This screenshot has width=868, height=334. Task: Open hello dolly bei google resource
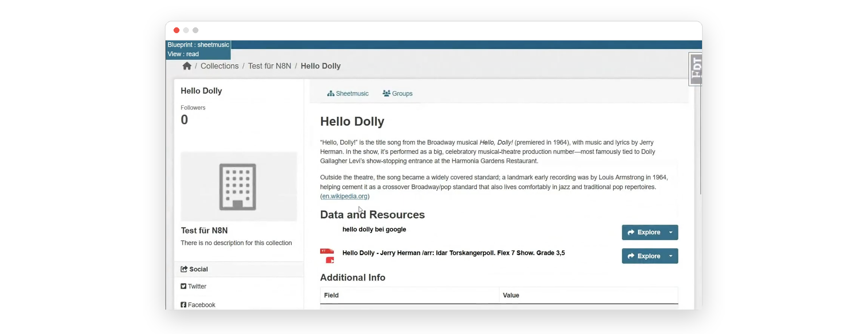pos(374,229)
